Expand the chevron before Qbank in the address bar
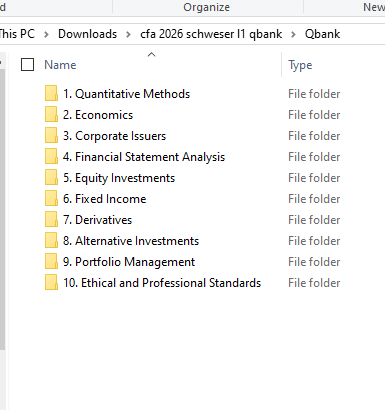This screenshot has height=410, width=385. pos(293,34)
